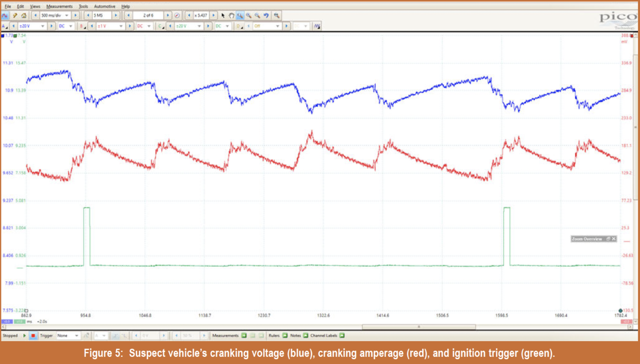The height and width of the screenshot is (364, 640).
Task: Toggle the Channel Labels icon
Action: [342, 335]
